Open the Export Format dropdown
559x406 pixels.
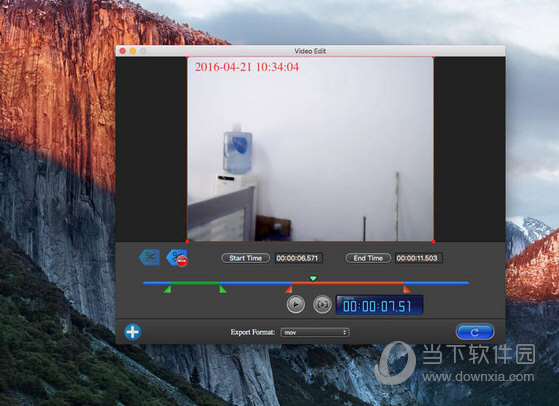pyautogui.click(x=315, y=332)
